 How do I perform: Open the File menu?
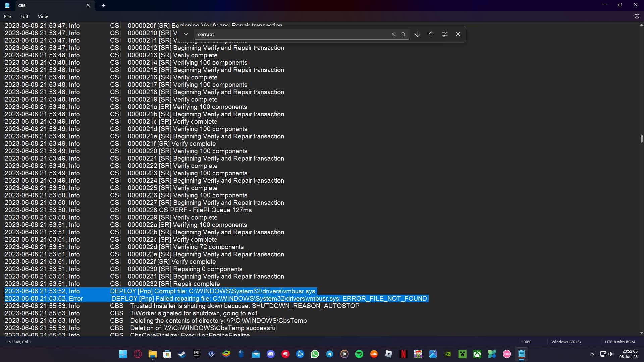(7, 16)
